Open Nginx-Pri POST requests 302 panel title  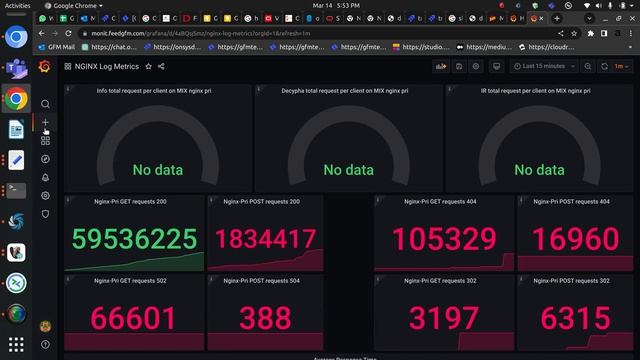571,280
